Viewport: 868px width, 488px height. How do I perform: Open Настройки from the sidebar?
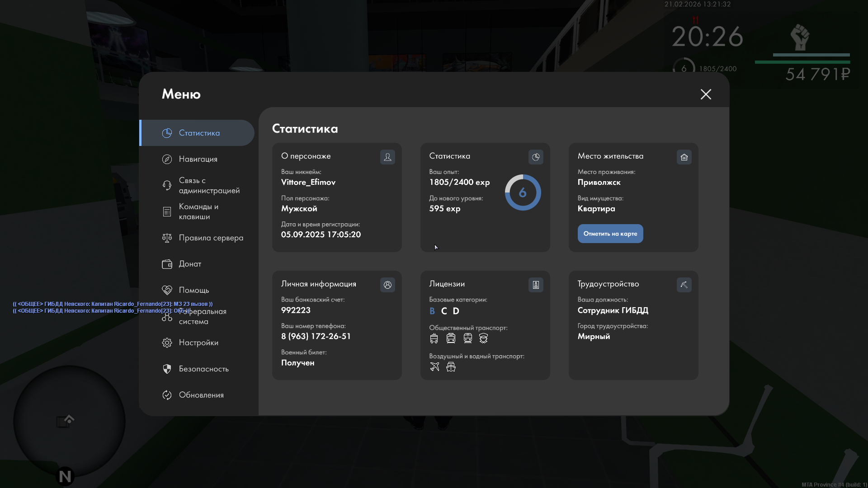click(x=198, y=343)
